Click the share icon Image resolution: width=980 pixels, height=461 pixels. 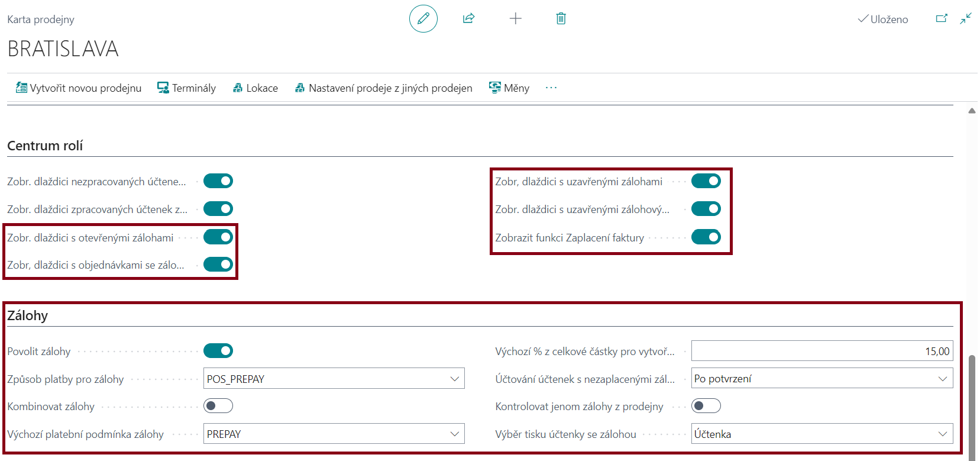coord(468,18)
